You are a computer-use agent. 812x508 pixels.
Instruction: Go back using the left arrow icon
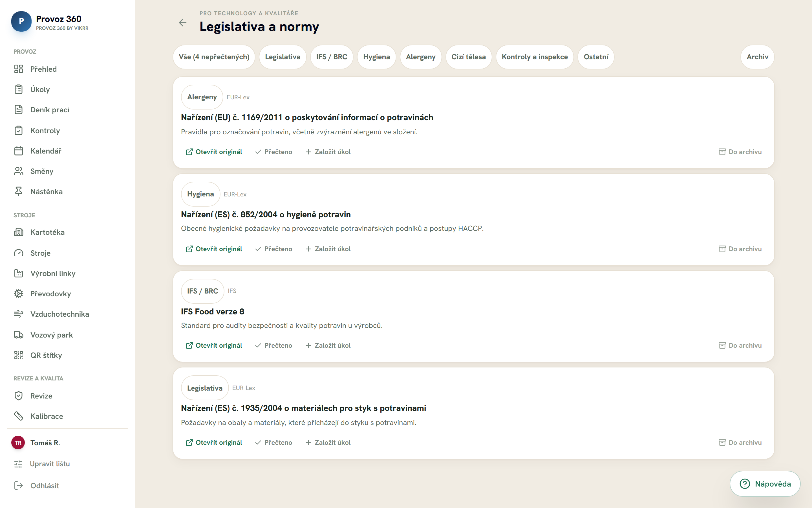click(x=182, y=23)
